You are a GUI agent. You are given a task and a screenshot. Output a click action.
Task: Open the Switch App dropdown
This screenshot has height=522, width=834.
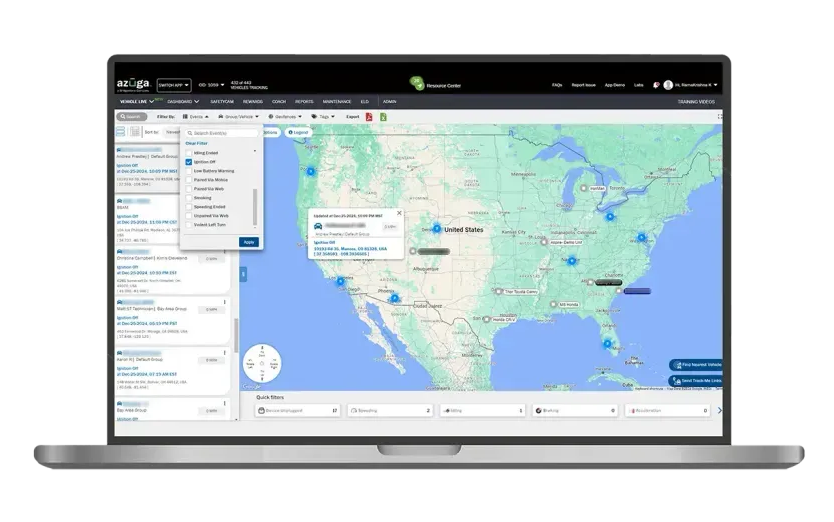(x=173, y=86)
